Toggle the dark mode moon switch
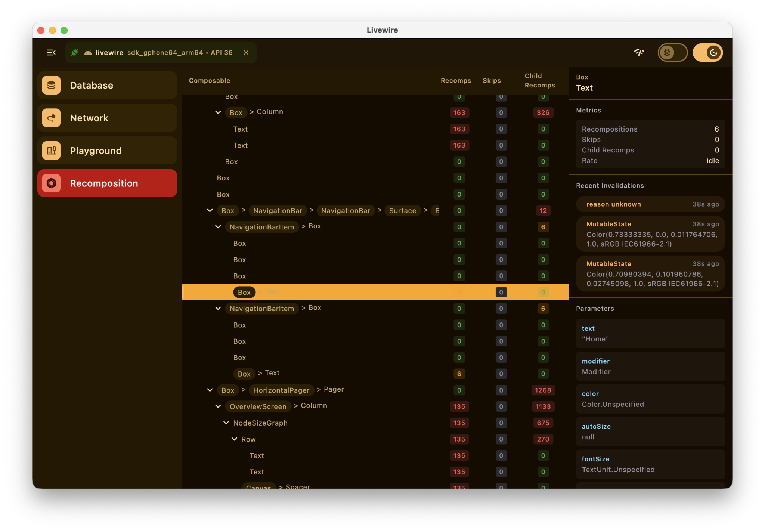 coord(708,53)
